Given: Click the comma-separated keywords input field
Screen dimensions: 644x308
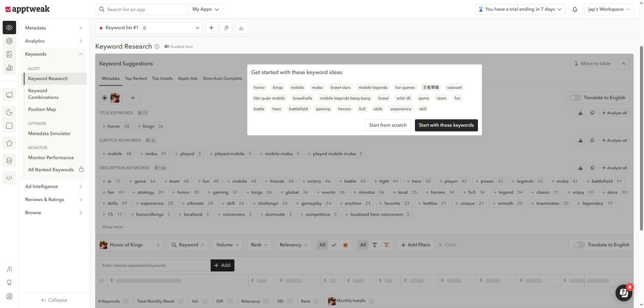Looking at the screenshot, I should [x=154, y=265].
